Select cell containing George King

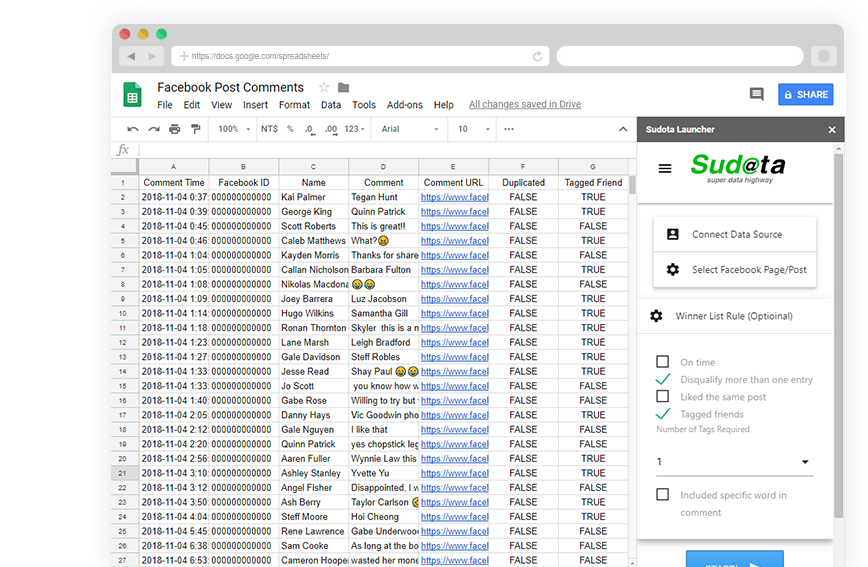pyautogui.click(x=313, y=212)
